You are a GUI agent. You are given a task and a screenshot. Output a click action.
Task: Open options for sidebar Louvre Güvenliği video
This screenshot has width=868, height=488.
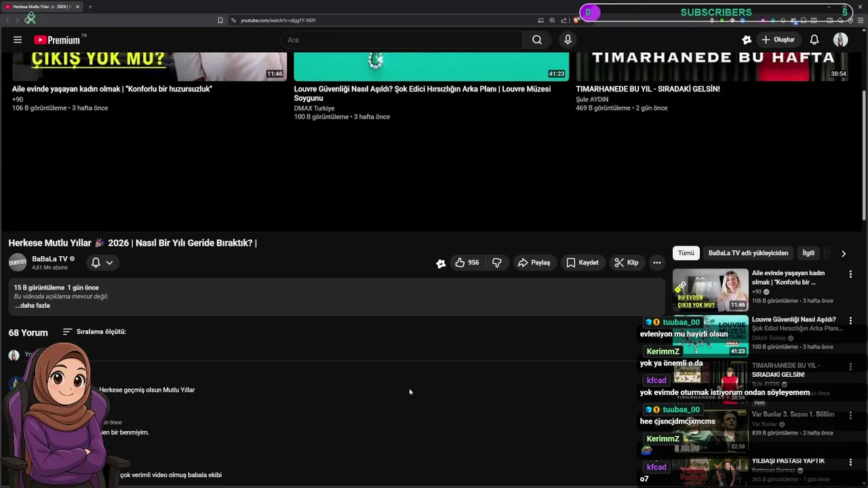[x=850, y=321]
